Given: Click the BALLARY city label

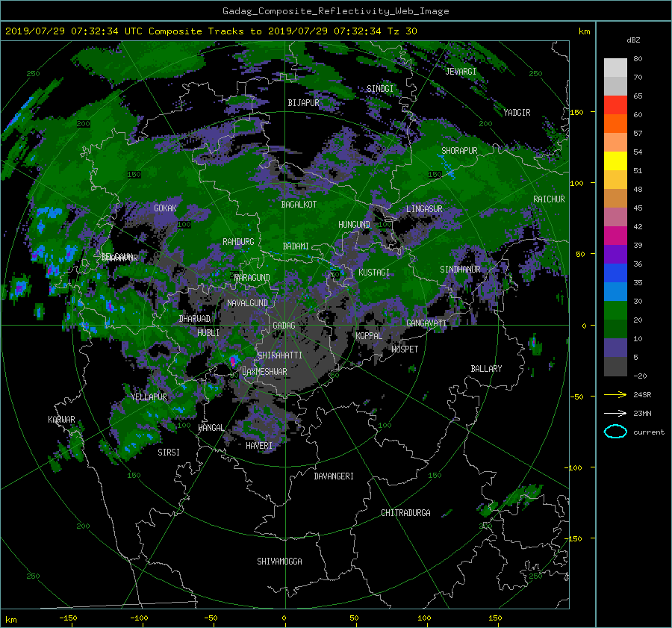Looking at the screenshot, I should 486,369.
